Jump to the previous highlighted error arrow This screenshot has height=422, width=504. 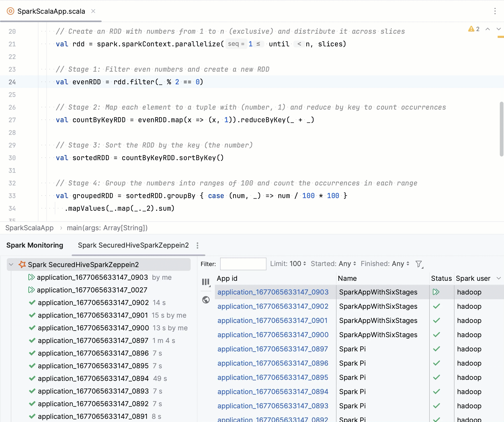(488, 29)
